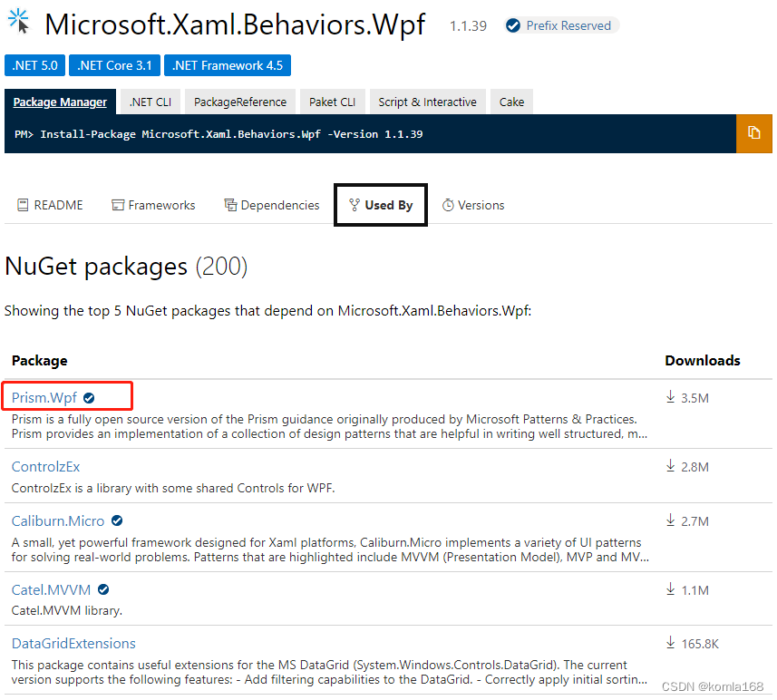Open the Paket CLI tab
Viewport: 777px width, 700px height.
tap(332, 102)
